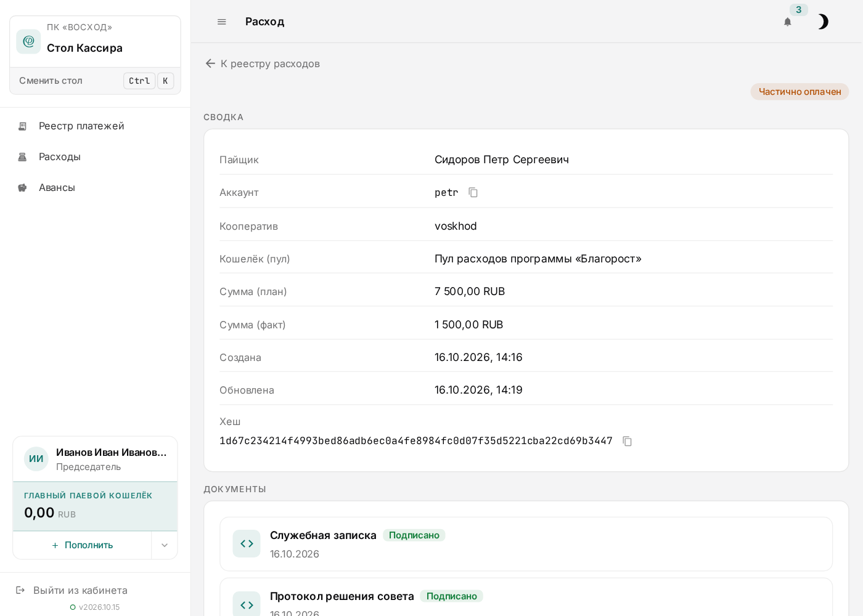Viewport: 863px width, 616px height.
Task: Click the Ctrl keyboard shortcut key
Action: pos(139,81)
